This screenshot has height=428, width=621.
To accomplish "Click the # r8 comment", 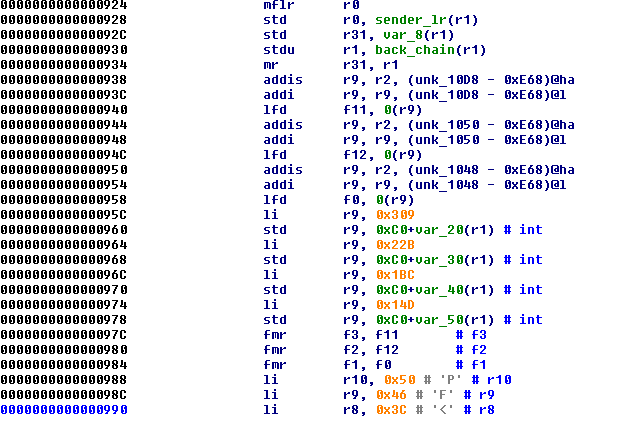I will 479,410.
